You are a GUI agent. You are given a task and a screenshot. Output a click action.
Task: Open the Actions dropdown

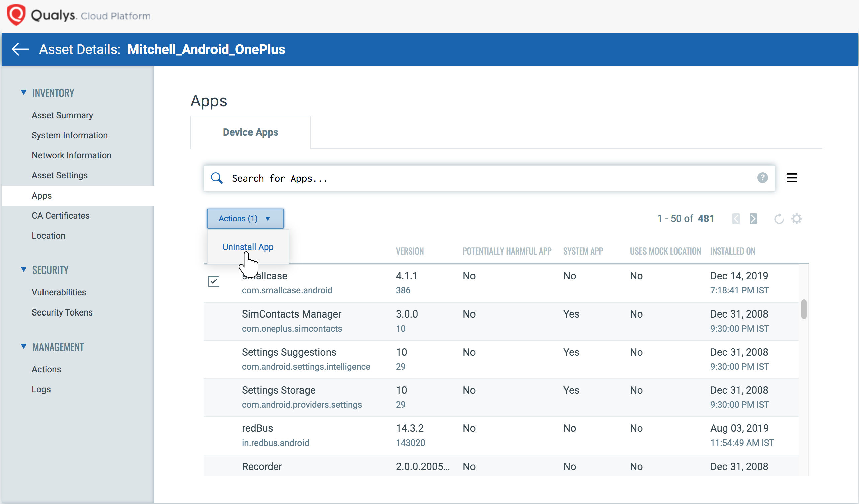(x=245, y=218)
